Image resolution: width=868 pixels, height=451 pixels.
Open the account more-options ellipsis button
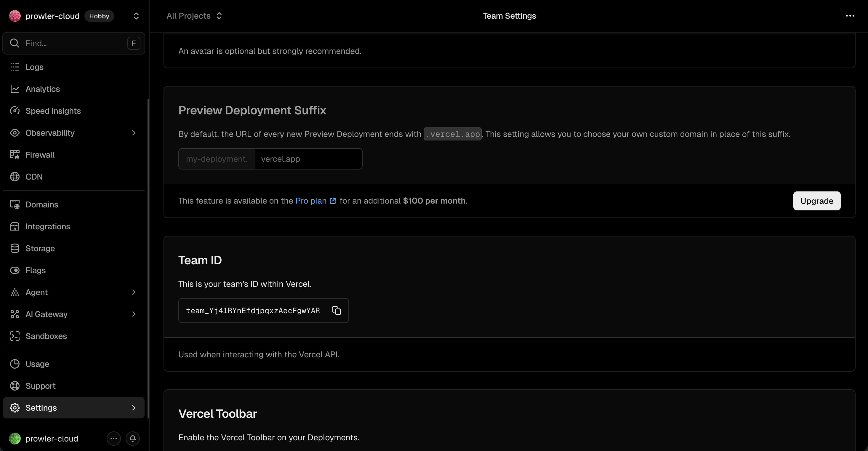click(114, 439)
